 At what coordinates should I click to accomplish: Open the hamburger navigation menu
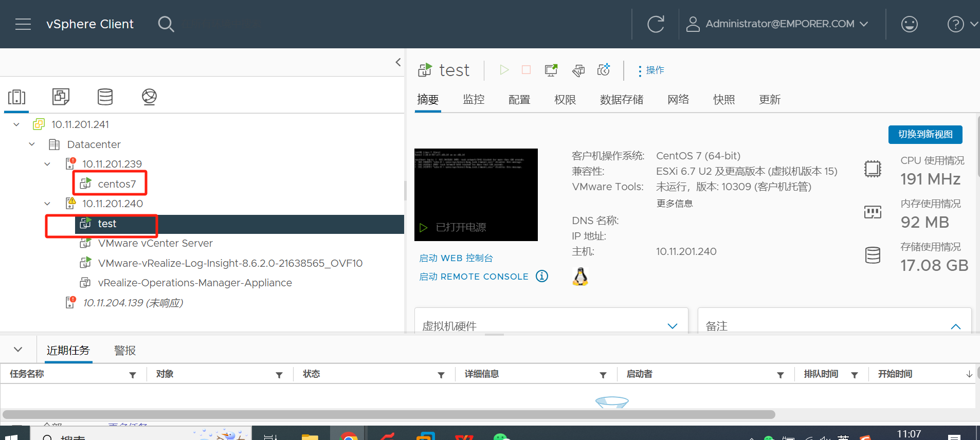(23, 24)
